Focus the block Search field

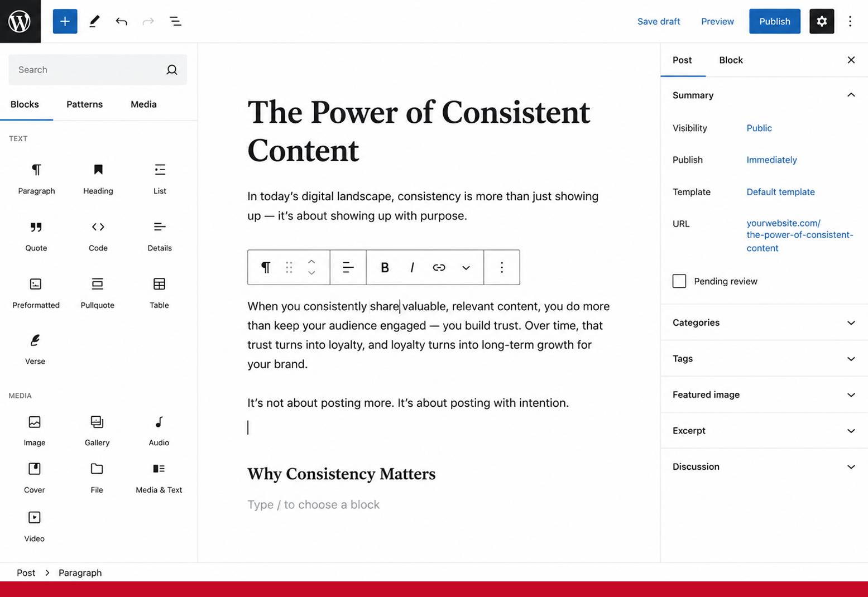point(98,70)
